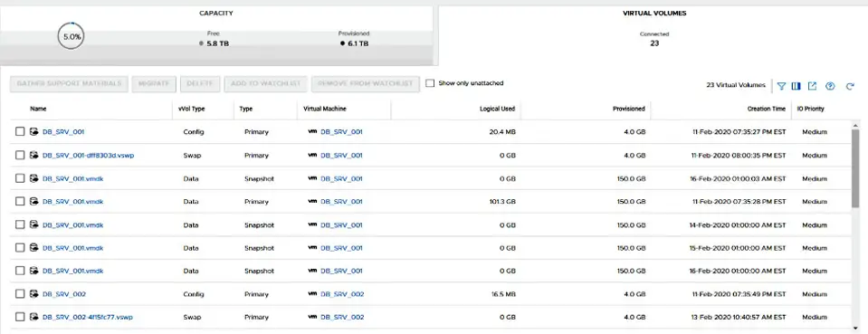Click the 5.0% capacity usage gauge
The height and width of the screenshot is (334, 868).
(72, 36)
